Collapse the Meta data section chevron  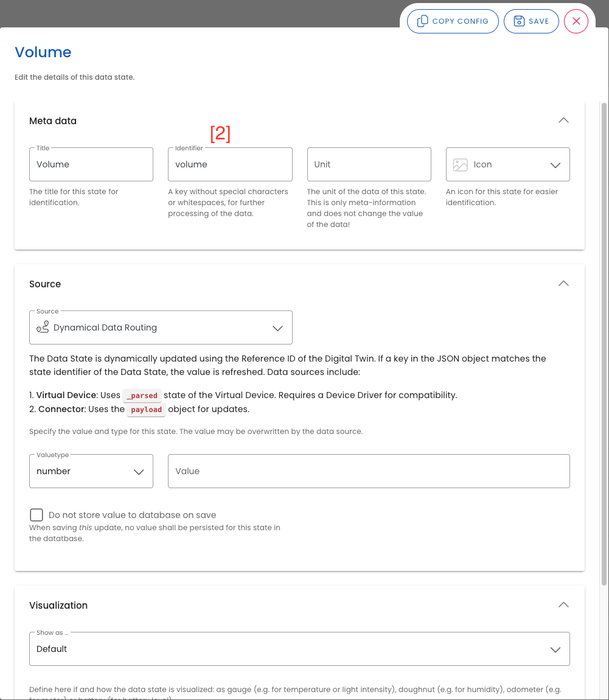click(563, 121)
